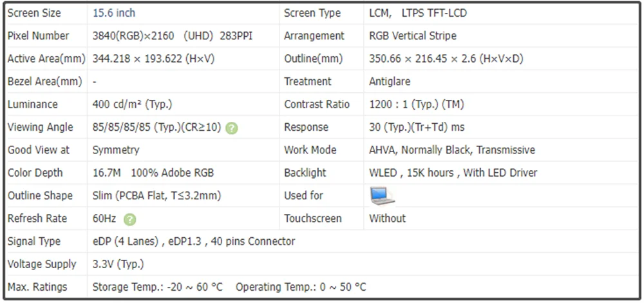Click the Outline dimensions 350.66 × 216.45 value

446,59
